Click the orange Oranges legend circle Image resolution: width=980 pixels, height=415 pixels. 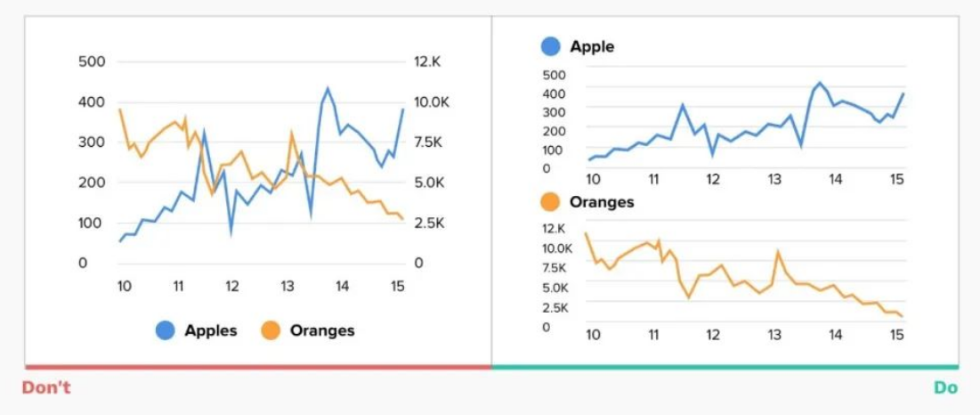271,330
